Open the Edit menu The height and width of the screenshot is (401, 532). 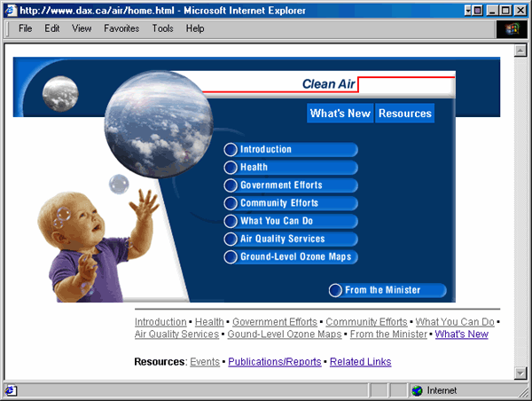(52, 28)
